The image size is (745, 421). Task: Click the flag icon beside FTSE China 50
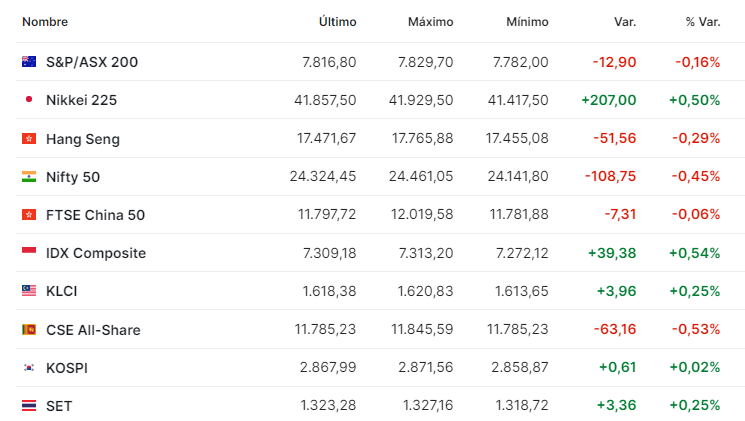pyautogui.click(x=29, y=215)
